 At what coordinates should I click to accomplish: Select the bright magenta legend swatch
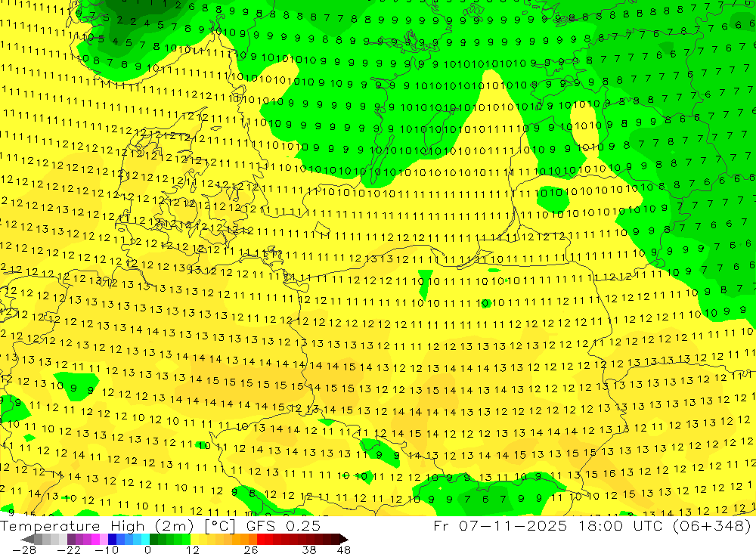(95, 539)
